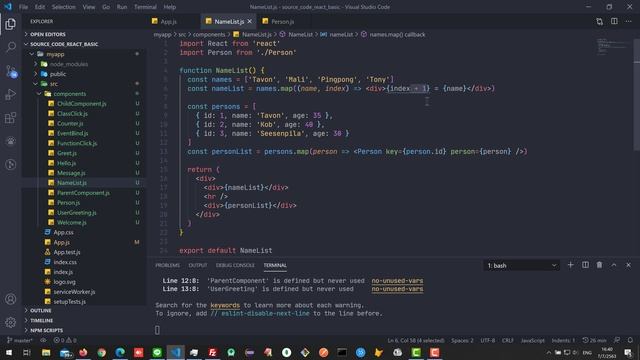Open App.css in explorer
Screen dimensions: 640x360
click(63, 232)
